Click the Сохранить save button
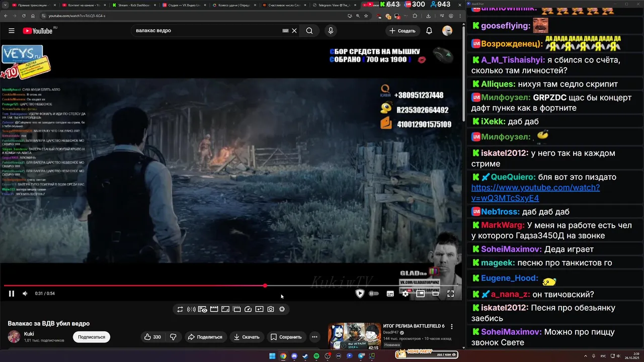This screenshot has height=362, width=644. [x=286, y=337]
